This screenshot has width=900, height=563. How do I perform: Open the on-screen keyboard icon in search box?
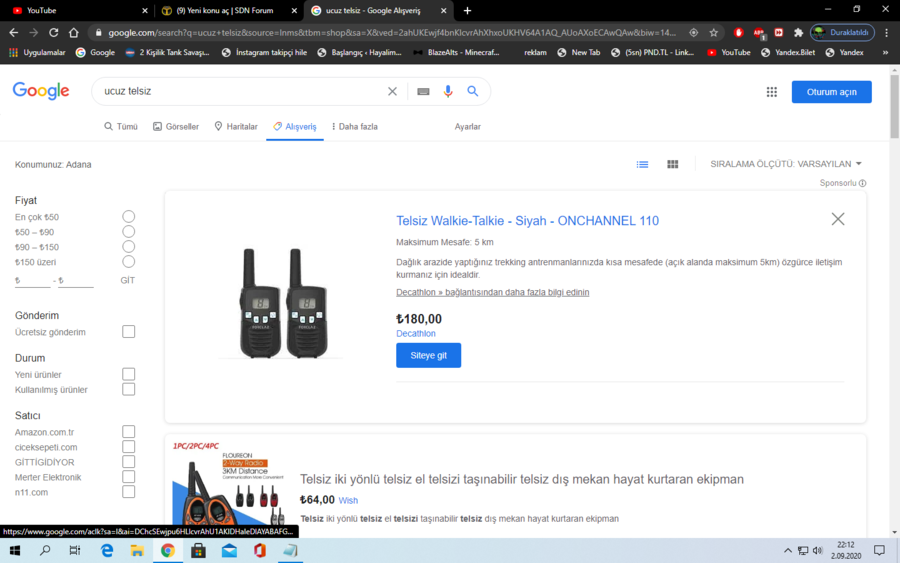[x=423, y=91]
